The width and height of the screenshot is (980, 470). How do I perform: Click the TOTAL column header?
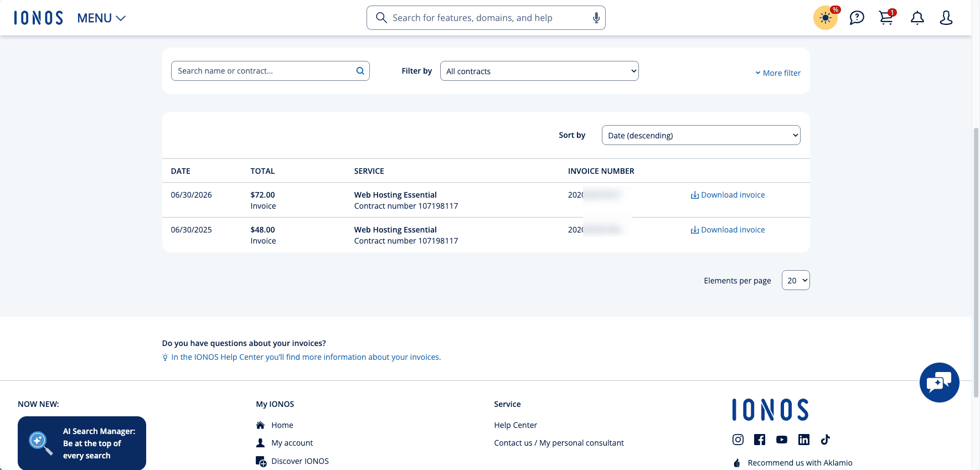(x=262, y=171)
